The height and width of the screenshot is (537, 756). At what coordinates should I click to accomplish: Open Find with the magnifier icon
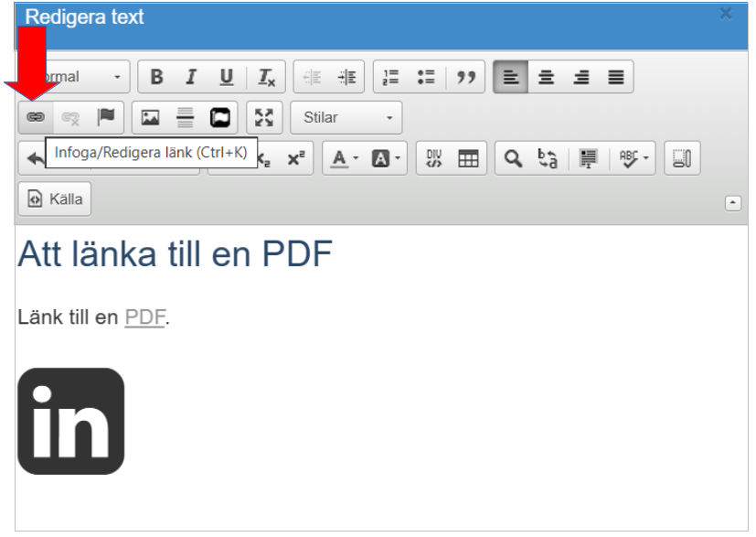click(513, 158)
